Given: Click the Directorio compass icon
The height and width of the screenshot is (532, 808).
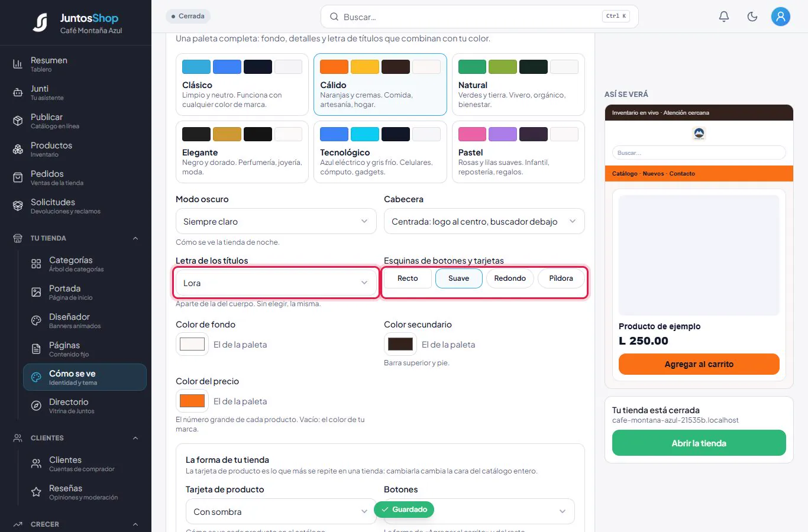Looking at the screenshot, I should pos(36,406).
